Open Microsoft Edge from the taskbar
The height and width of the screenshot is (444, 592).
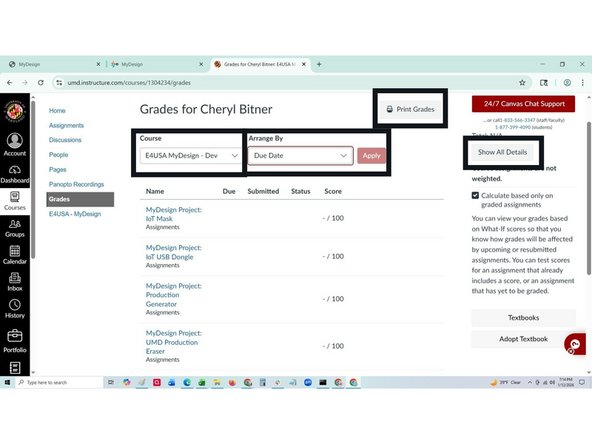pyautogui.click(x=187, y=382)
